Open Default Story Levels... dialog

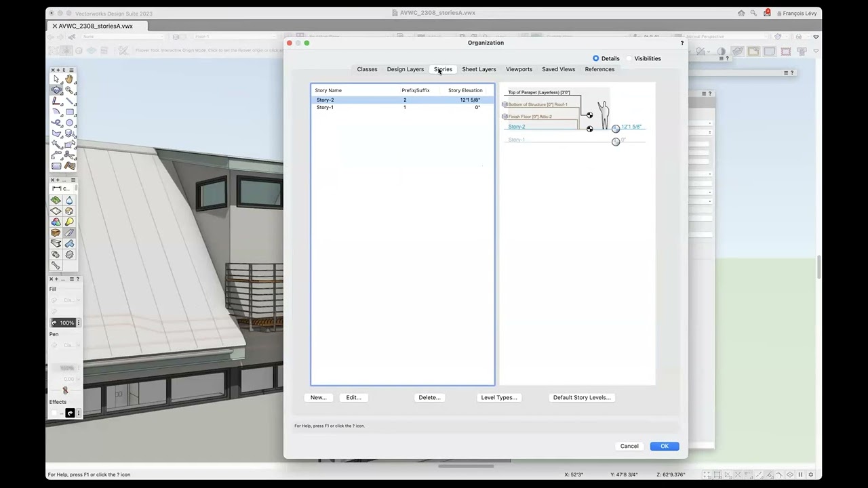[582, 398]
